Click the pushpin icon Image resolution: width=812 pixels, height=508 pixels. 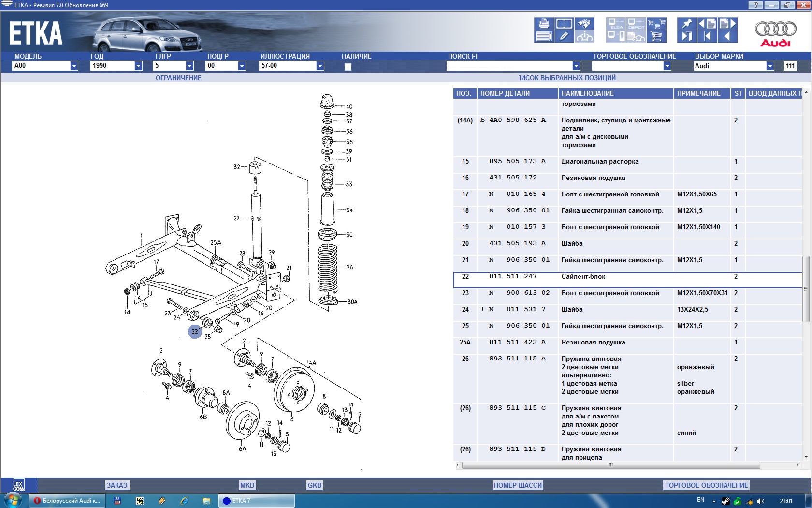point(686,24)
